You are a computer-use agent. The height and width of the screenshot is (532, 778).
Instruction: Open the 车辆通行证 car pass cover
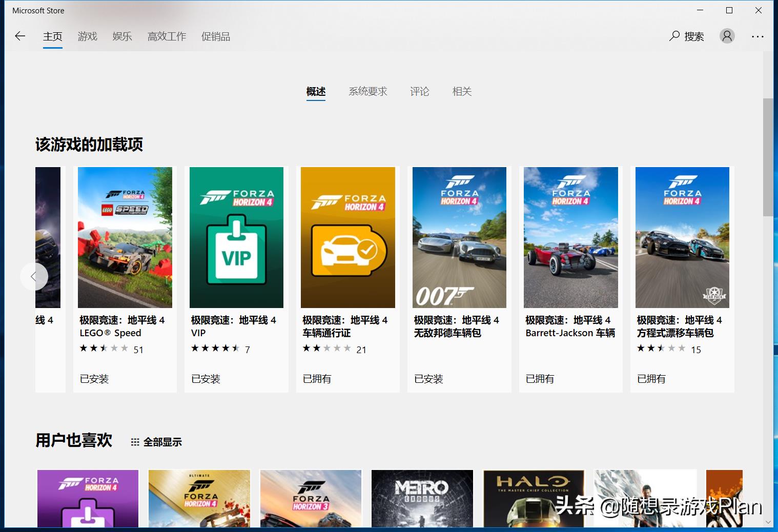348,237
